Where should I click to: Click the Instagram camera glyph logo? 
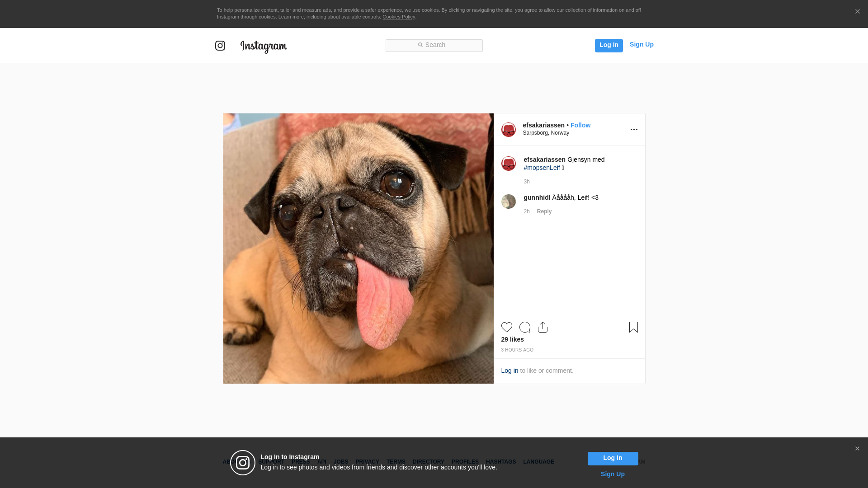[x=220, y=46]
